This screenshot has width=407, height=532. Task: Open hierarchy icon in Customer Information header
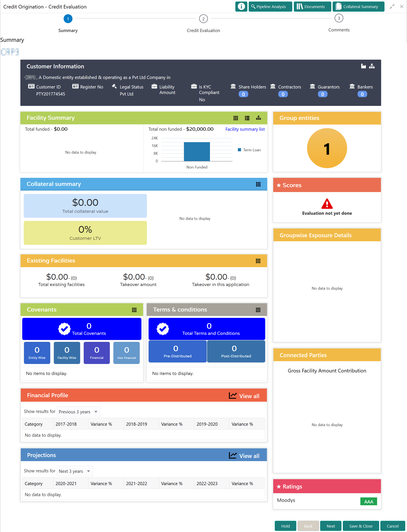point(372,66)
